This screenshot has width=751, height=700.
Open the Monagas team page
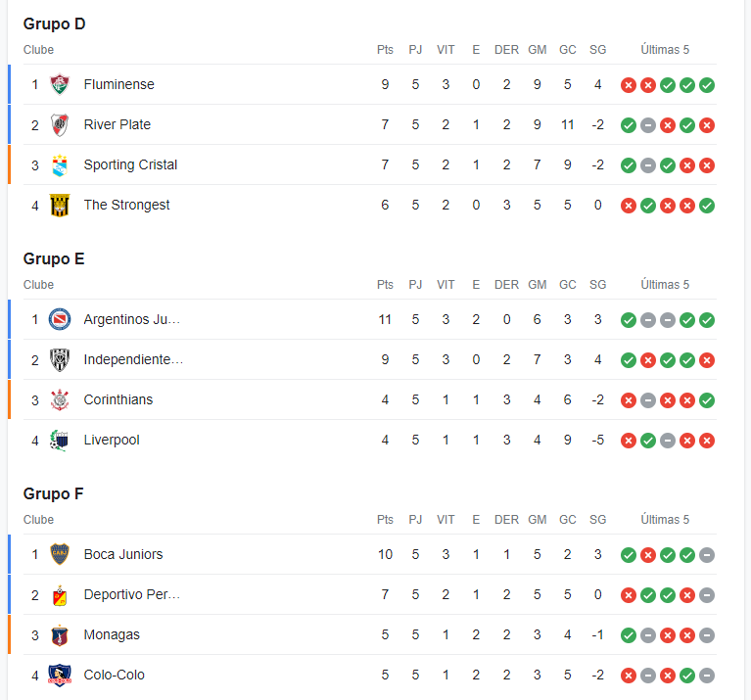[112, 634]
